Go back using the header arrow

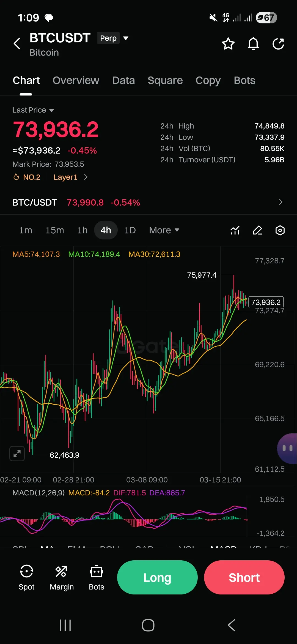(17, 43)
